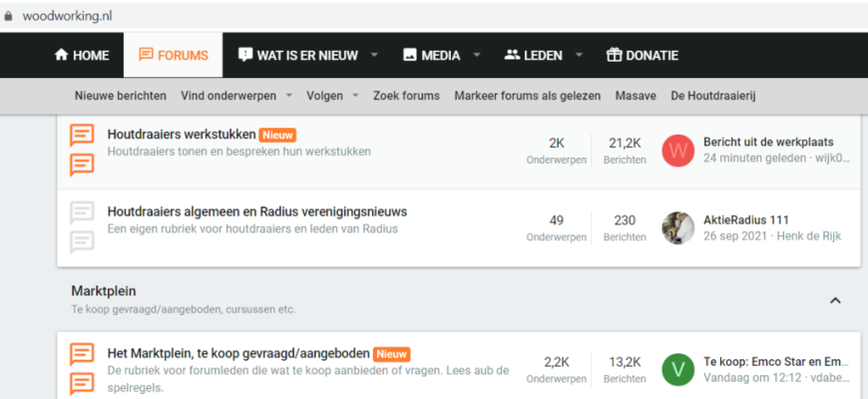Screen dimensions: 868x399
Task: Click the Marktplein category heading
Action: pos(104,291)
